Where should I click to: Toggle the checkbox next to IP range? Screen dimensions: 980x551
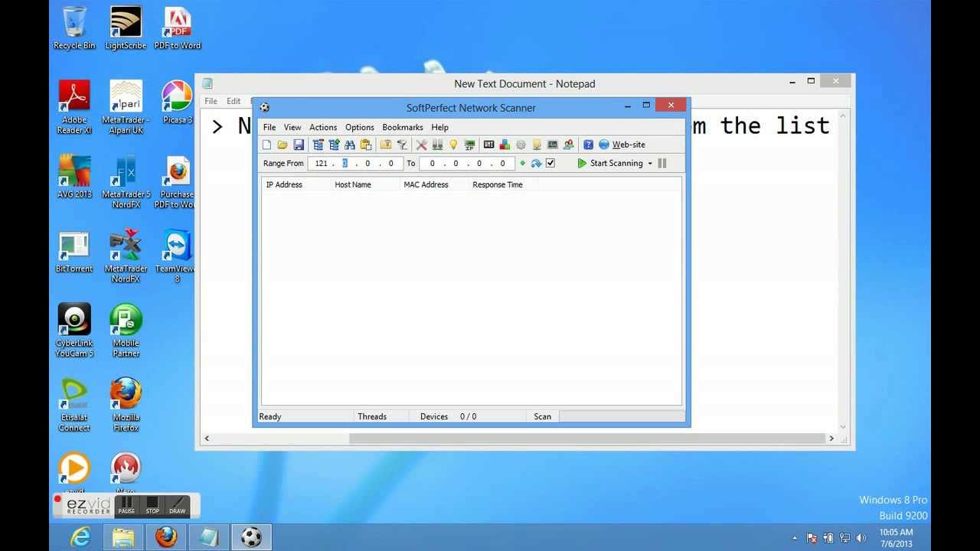pos(550,163)
